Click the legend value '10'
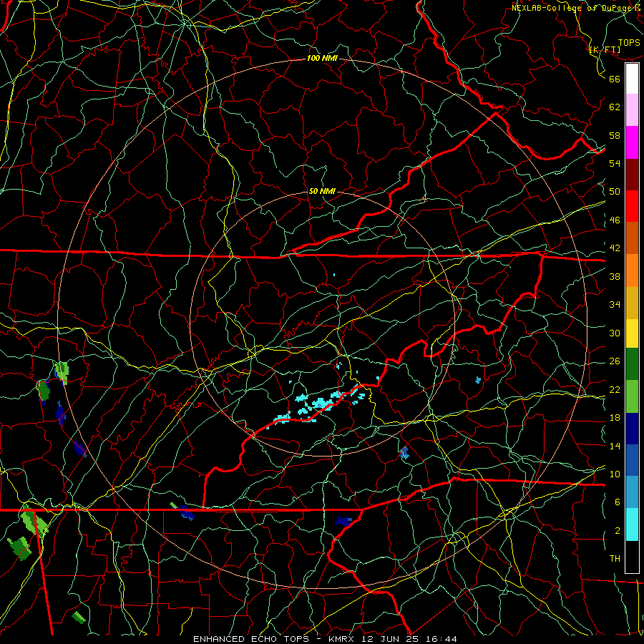The image size is (644, 644). [615, 474]
